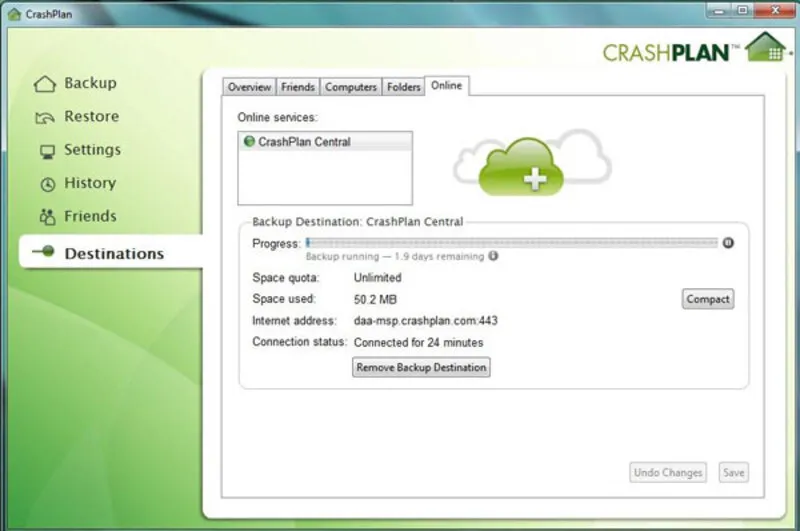Click the 'Connected for 24 minutes' status text
Viewport: 800px width, 531px height.
(418, 342)
